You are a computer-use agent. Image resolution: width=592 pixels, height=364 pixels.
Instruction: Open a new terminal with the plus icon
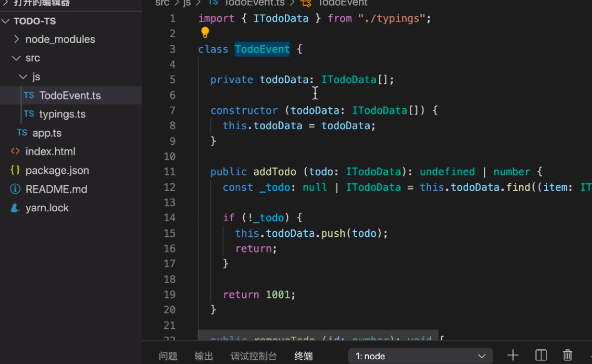(x=512, y=355)
